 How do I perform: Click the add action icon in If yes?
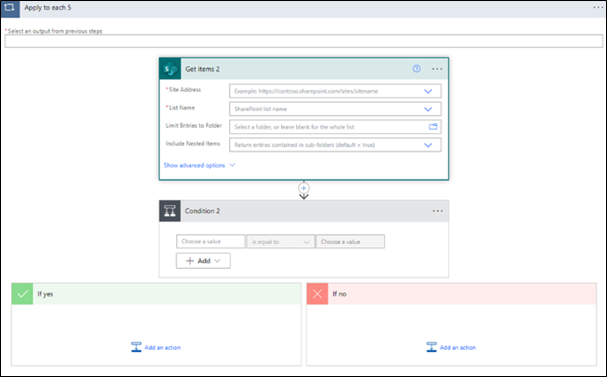[136, 347]
